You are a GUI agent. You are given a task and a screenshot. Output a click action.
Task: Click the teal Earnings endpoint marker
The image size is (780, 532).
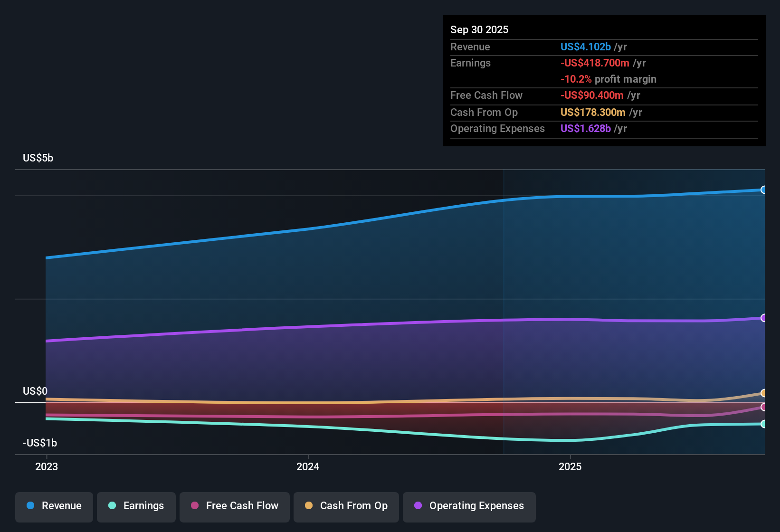pos(763,424)
